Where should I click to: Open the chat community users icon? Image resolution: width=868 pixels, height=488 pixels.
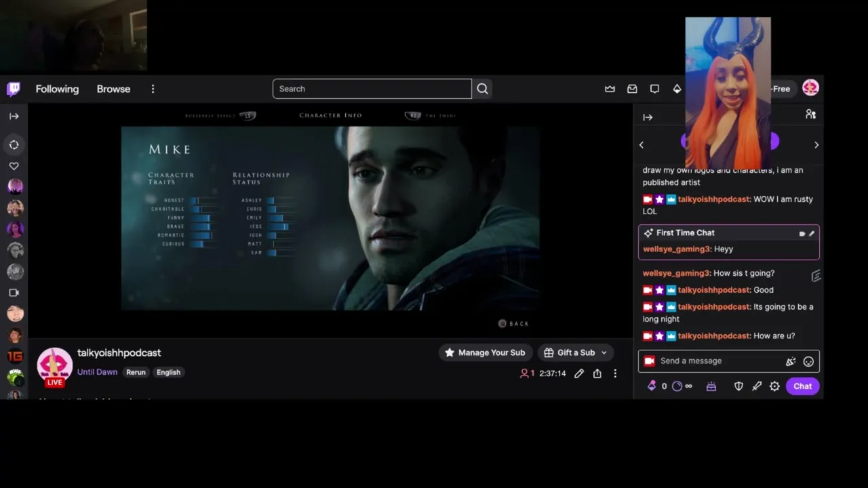coord(810,115)
